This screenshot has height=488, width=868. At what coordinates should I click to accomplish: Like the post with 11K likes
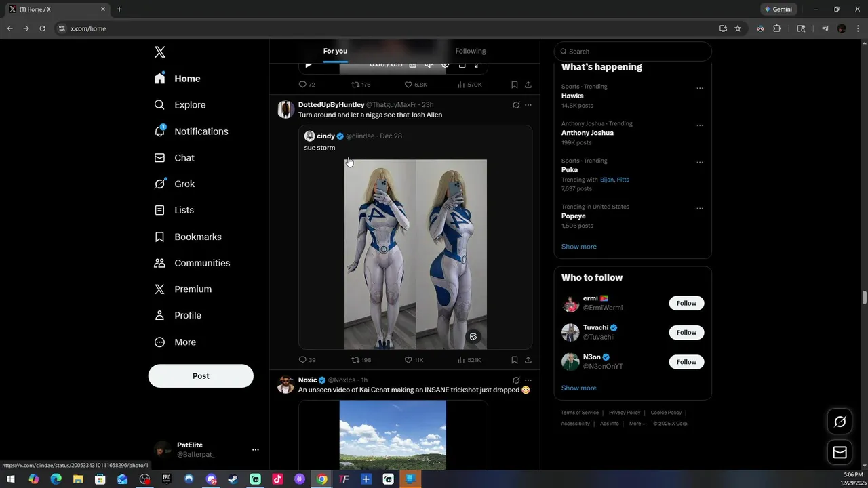click(x=414, y=360)
